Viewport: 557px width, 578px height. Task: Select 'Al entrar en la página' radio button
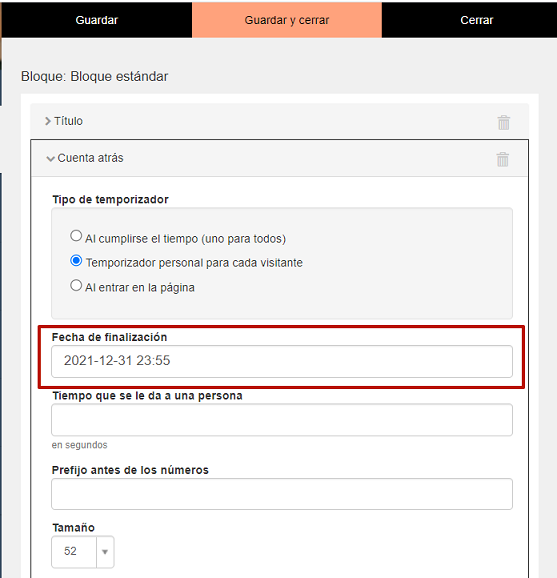(x=76, y=285)
